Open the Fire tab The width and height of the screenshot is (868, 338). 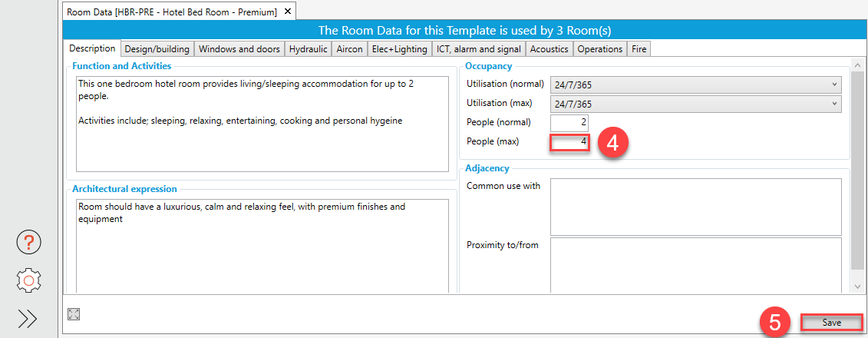(639, 49)
